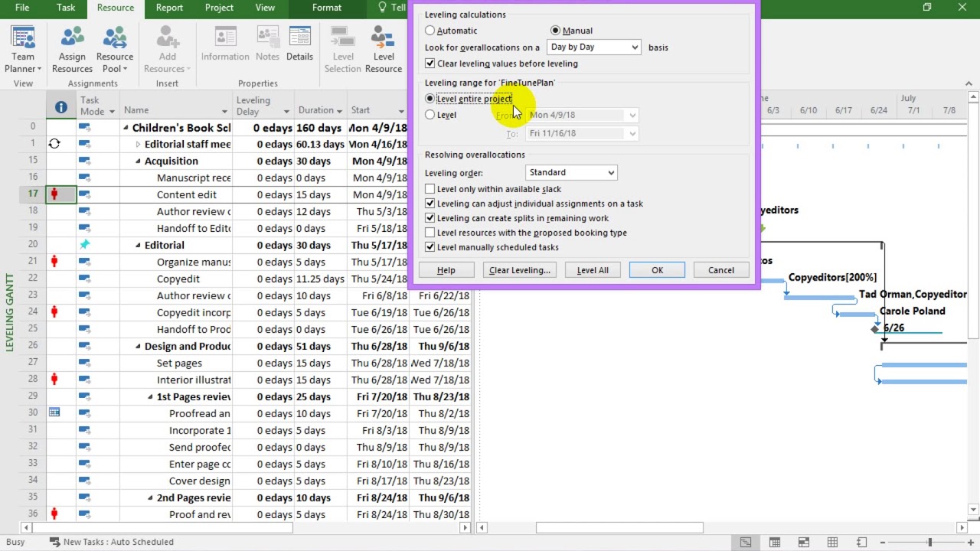This screenshot has width=980, height=551.
Task: Click the Level All button
Action: [593, 270]
